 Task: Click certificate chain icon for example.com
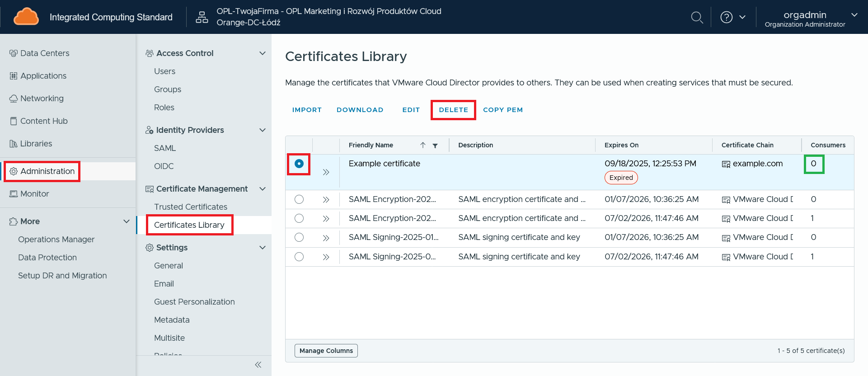click(x=726, y=164)
